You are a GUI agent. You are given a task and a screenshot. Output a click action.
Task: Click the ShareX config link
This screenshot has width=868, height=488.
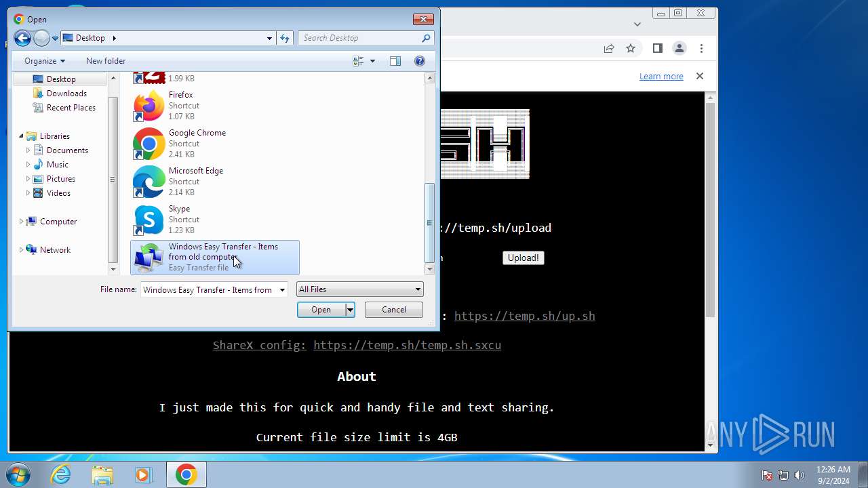tap(260, 345)
